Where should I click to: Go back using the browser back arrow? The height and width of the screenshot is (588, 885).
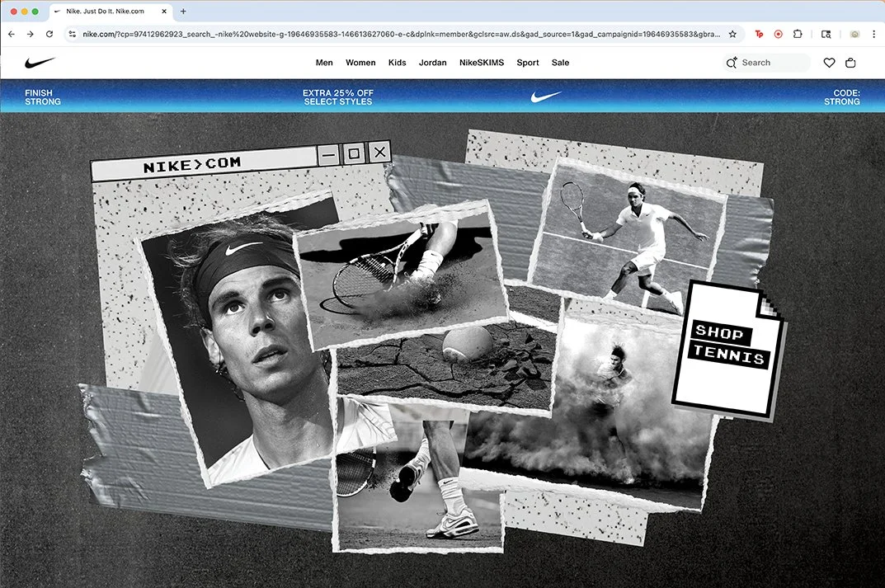coord(11,34)
